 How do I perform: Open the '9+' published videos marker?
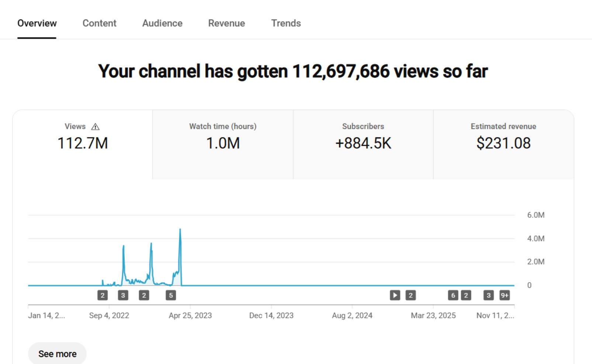pyautogui.click(x=504, y=295)
